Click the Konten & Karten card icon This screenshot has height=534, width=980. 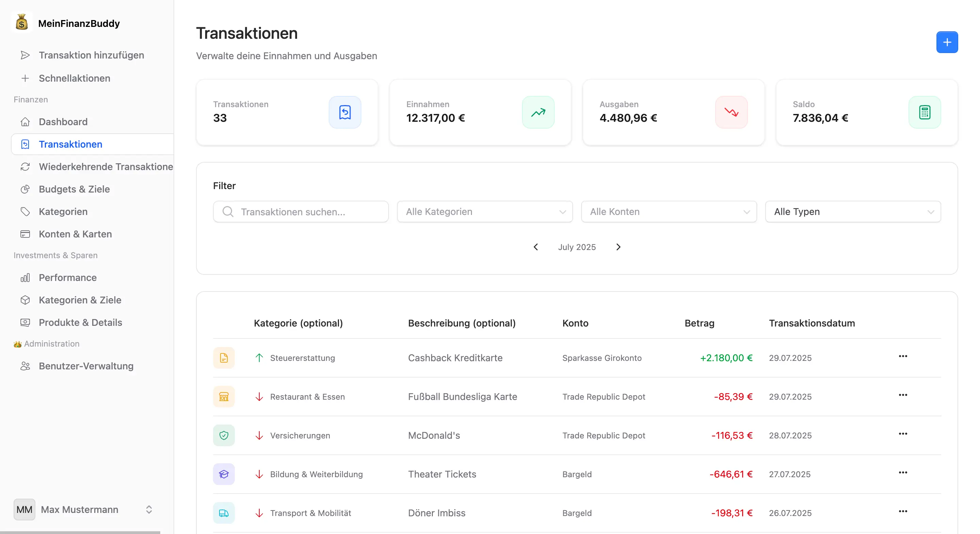click(25, 234)
